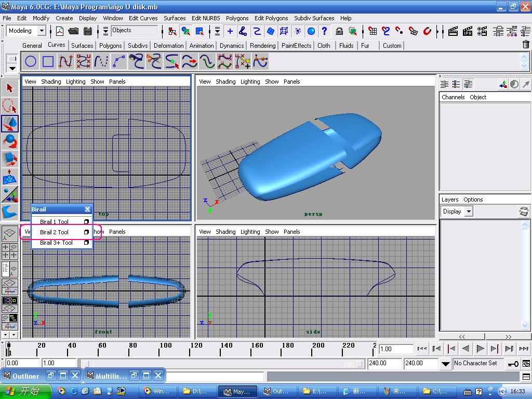532x399 pixels.
Task: Click the layer editor << button
Action: (x=462, y=337)
